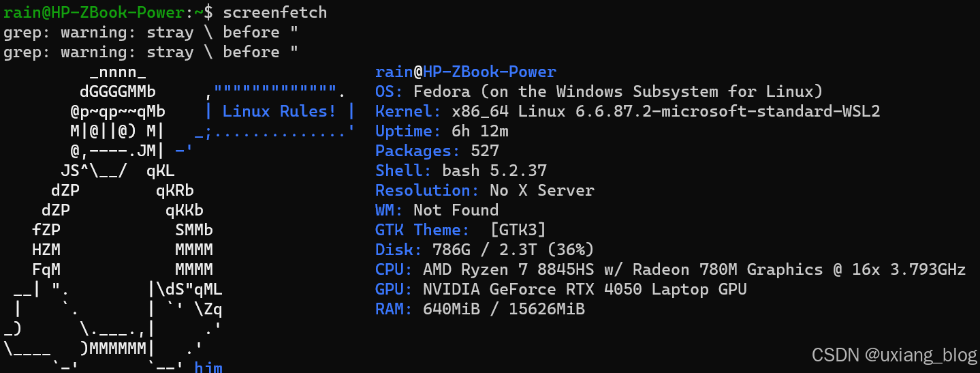Viewport: 980px width, 373px height.
Task: Click the '_nnnn_' ASCII art top
Action: pos(118,73)
